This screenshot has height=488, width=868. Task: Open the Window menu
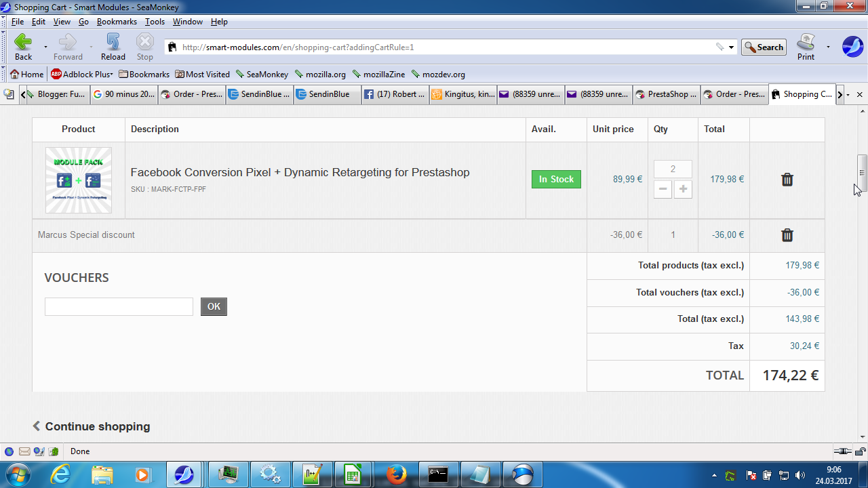point(187,22)
